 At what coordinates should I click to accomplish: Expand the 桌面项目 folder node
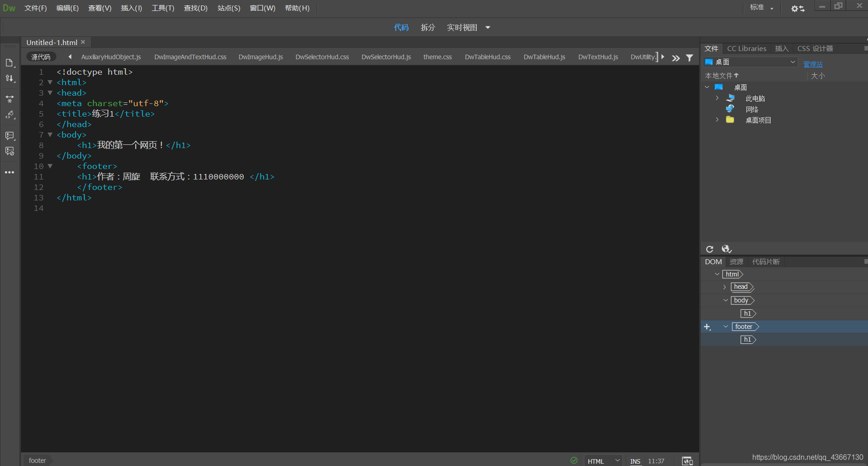coord(717,120)
